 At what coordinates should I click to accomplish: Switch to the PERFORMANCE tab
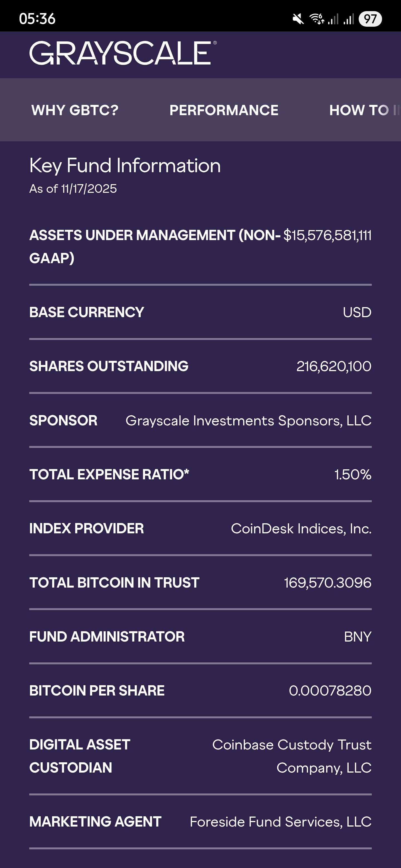(224, 110)
